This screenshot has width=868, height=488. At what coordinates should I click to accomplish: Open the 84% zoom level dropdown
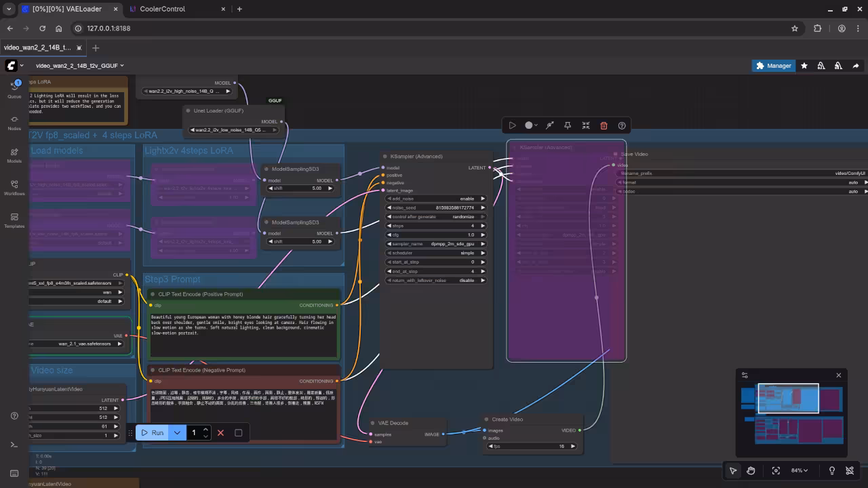coord(800,470)
